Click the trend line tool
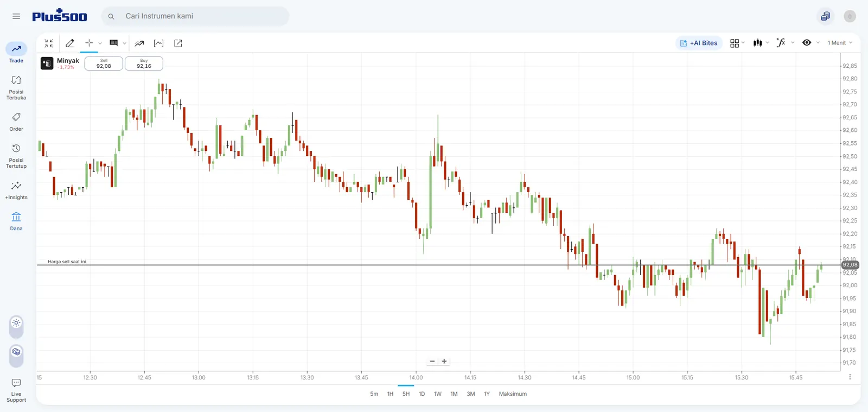The height and width of the screenshot is (412, 868). (139, 43)
